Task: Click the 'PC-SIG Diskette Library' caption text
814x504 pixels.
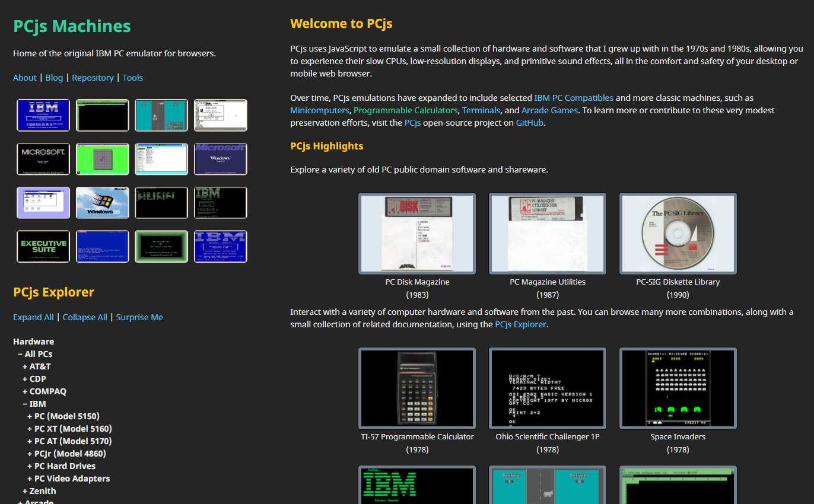Action: click(x=678, y=282)
